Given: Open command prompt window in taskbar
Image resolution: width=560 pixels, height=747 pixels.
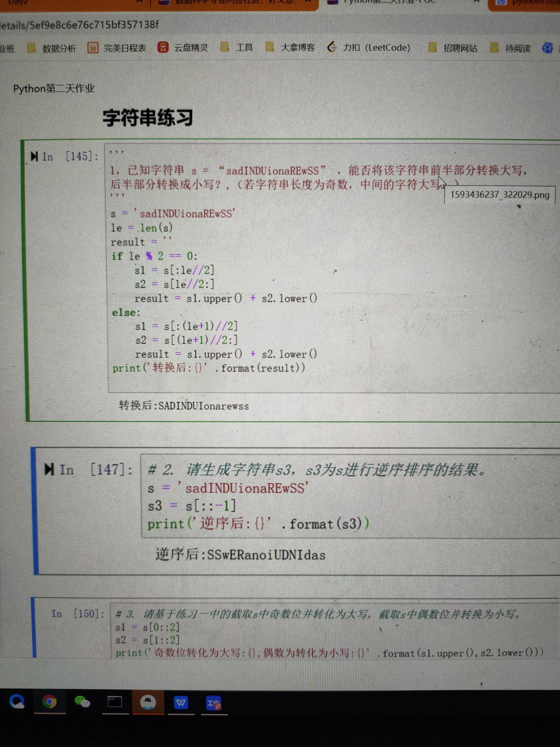Looking at the screenshot, I should [115, 702].
